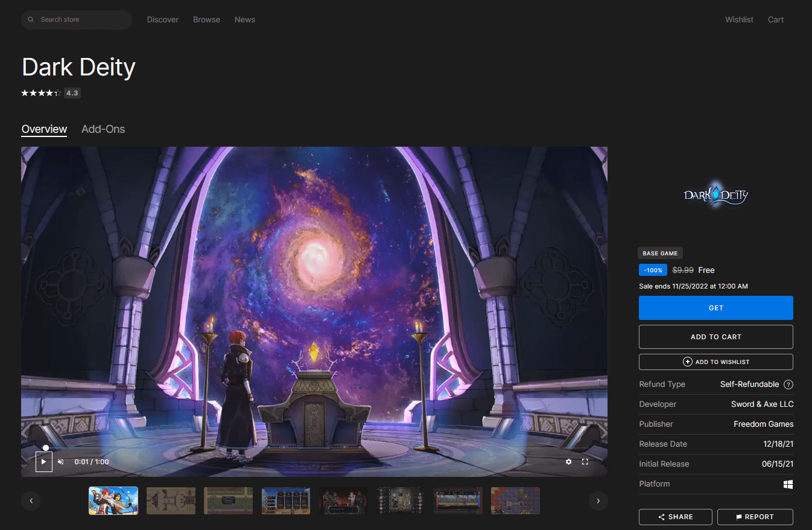Viewport: 812px width, 530px height.
Task: Add Dark Deity to wishlist
Action: [x=716, y=362]
